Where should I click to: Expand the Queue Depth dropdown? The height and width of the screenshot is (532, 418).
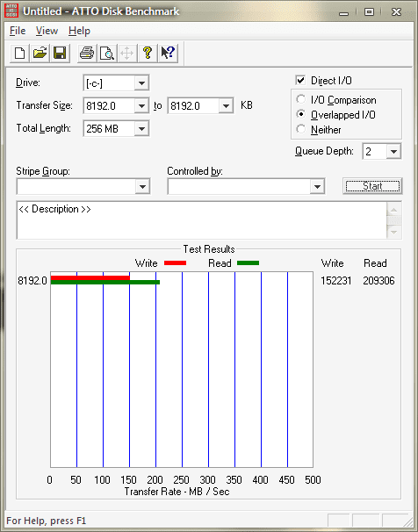(x=393, y=151)
